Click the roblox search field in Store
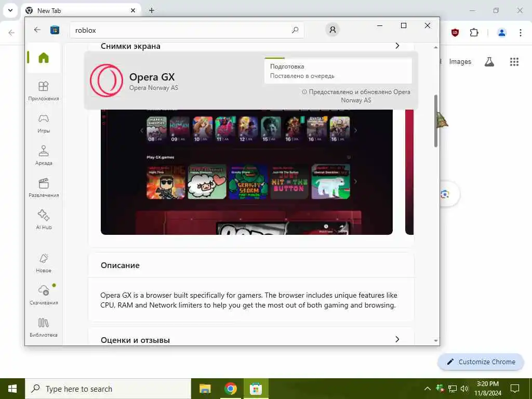This screenshot has height=399, width=532. pyautogui.click(x=187, y=30)
